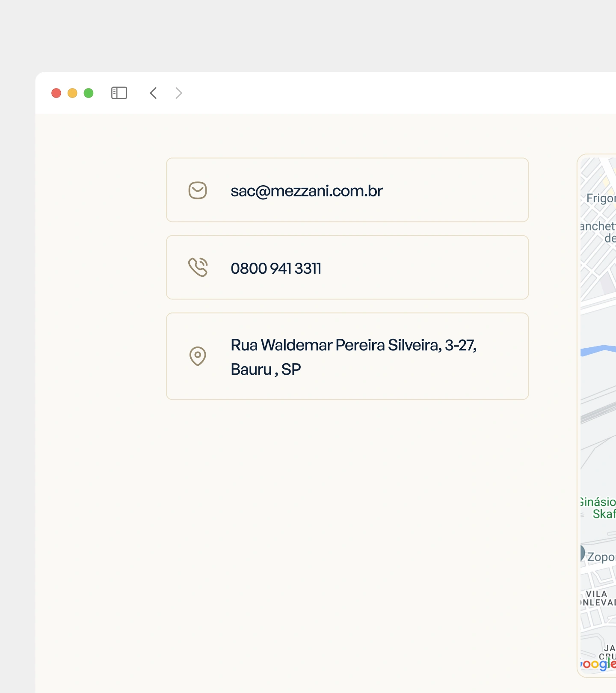
Task: Click the envelope email icon
Action: coord(198,190)
